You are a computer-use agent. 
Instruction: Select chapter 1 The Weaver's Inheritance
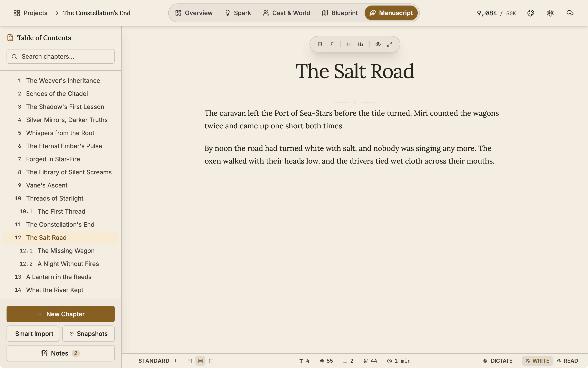[x=60, y=81]
